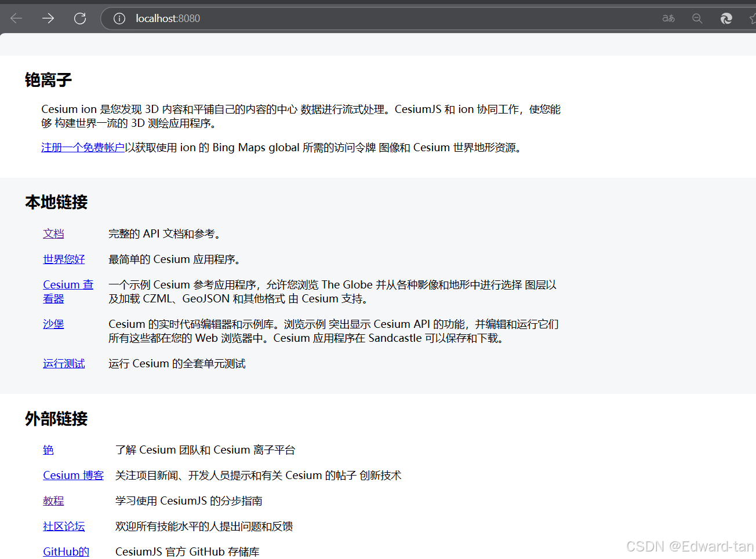Viewport: 756px width, 559px height.
Task: Add page to favorites with star icon
Action: (x=752, y=19)
